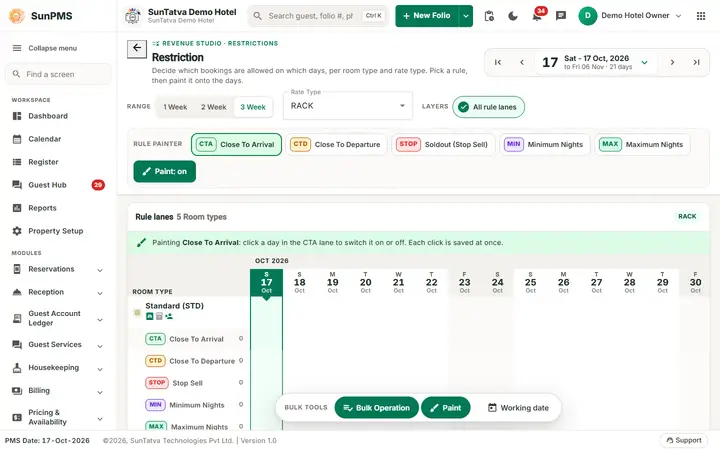Open the clipboard tasks icon
The width and height of the screenshot is (720, 450).
pyautogui.click(x=489, y=16)
